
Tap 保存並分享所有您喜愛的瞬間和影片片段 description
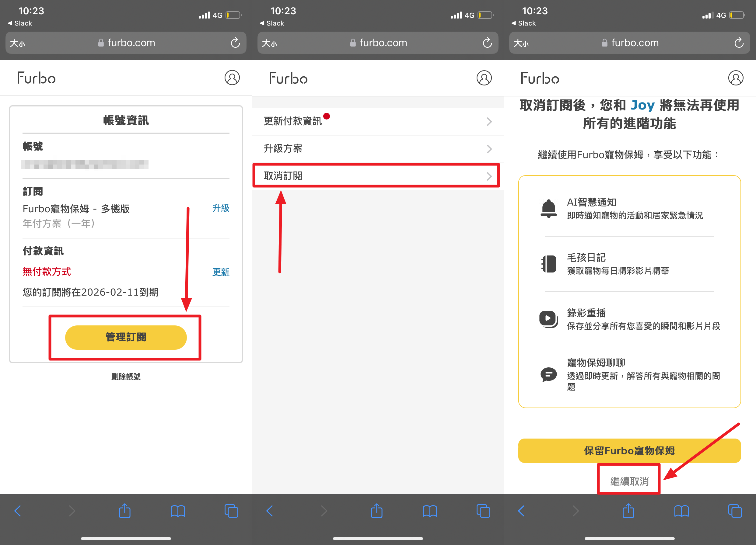click(x=644, y=326)
